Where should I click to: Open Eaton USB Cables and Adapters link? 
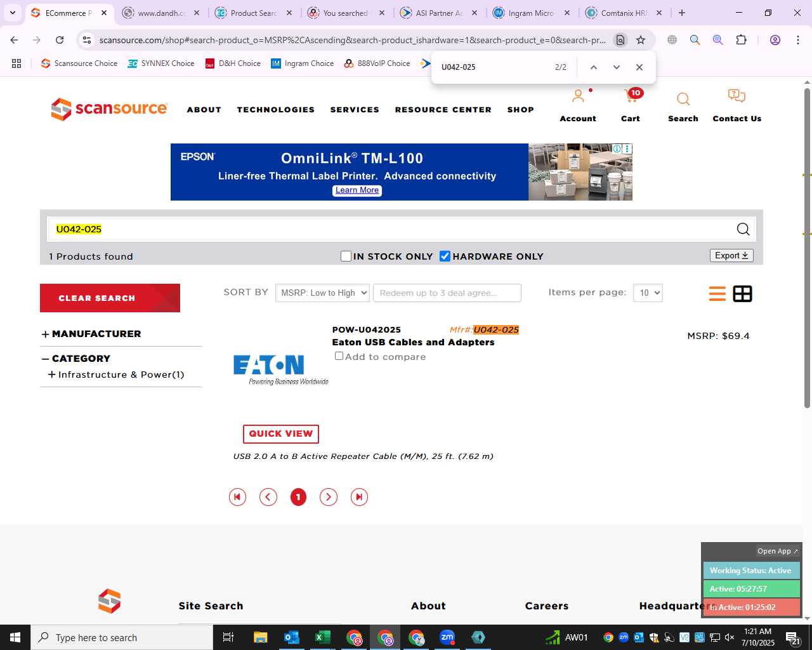point(413,342)
